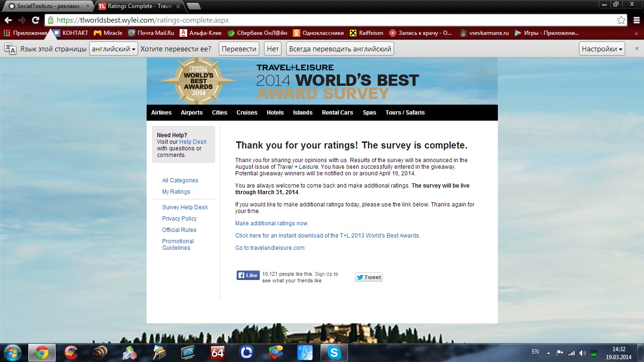Show hidden tray icons arrow
Image resolution: width=644 pixels, height=362 pixels.
pyautogui.click(x=548, y=353)
